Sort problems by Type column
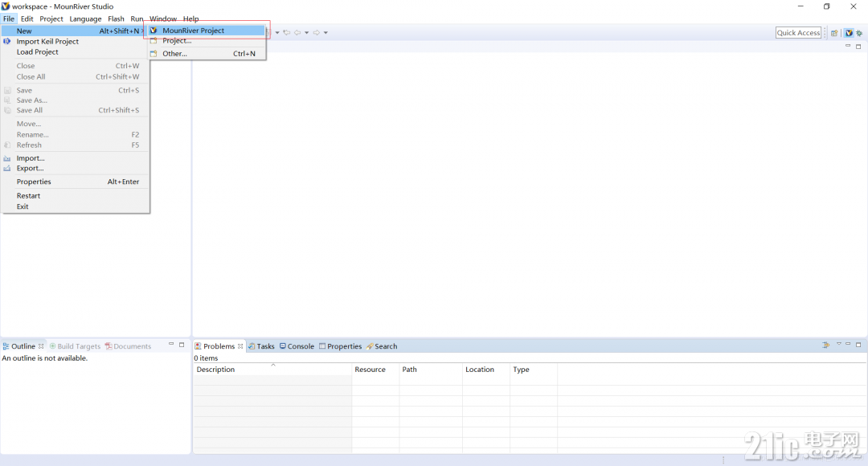Screen dimensions: 868x466 [534, 369]
